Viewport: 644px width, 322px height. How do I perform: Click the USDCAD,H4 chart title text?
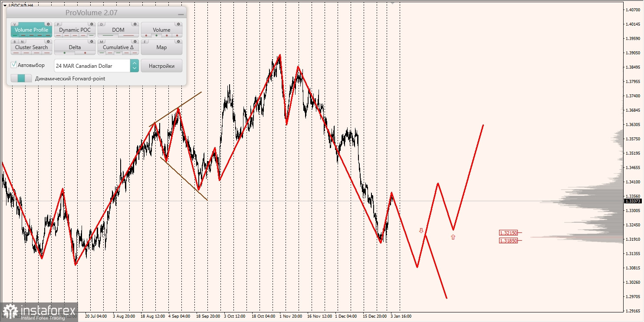click(21, 5)
